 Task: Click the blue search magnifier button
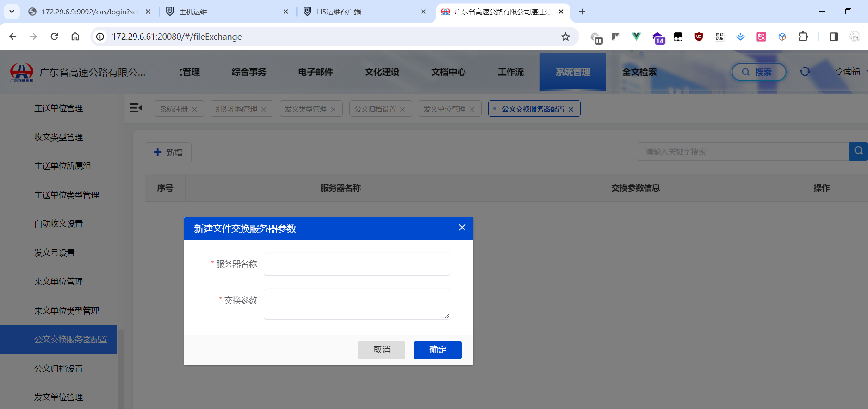pos(858,151)
